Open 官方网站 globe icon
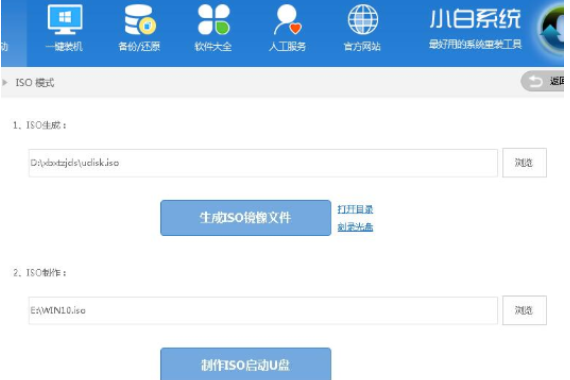 [x=362, y=20]
